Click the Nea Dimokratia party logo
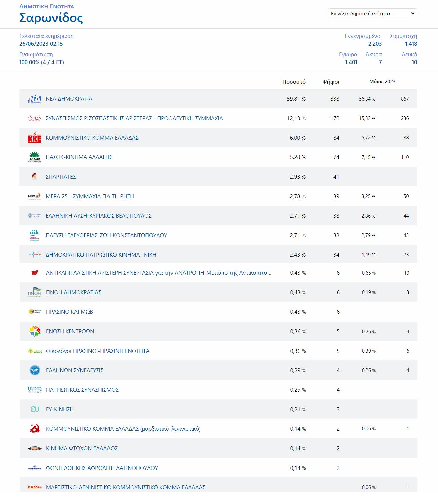 (x=34, y=99)
